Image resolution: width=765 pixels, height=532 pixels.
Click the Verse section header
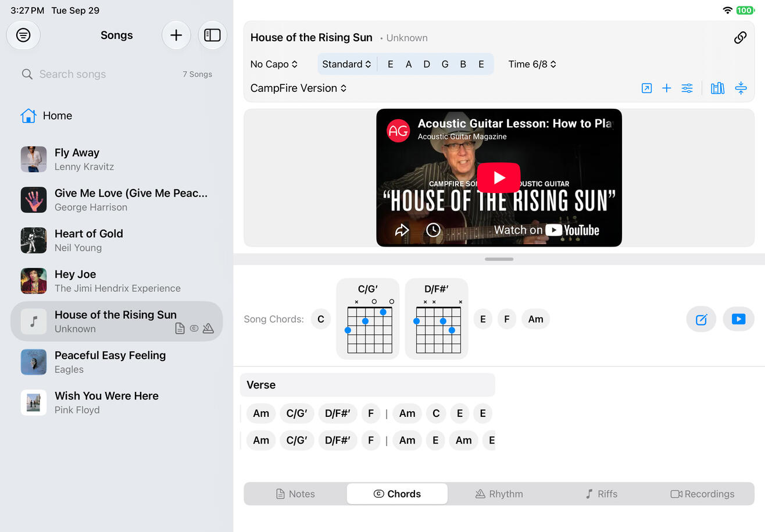click(x=367, y=385)
